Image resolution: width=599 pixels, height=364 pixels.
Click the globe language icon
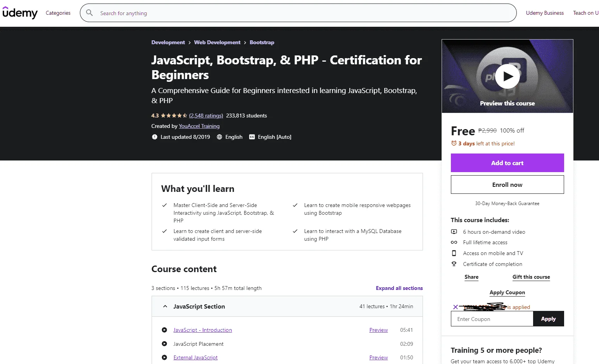pyautogui.click(x=219, y=137)
